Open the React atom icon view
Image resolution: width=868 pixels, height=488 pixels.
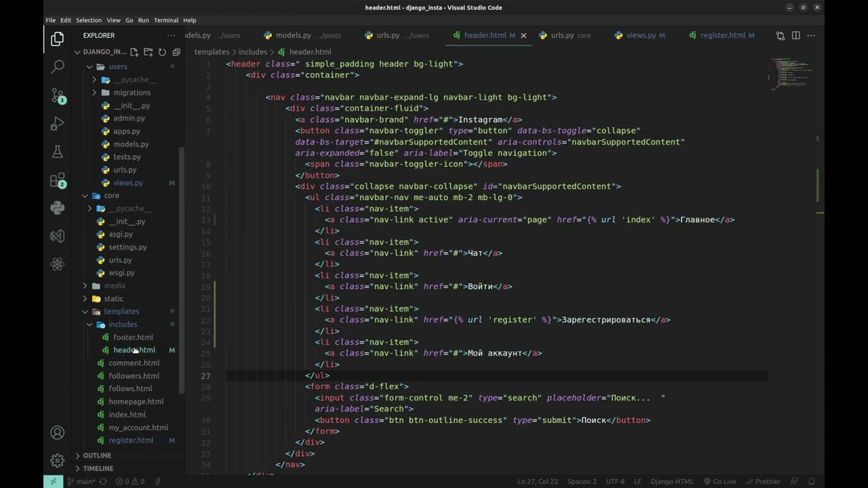[x=58, y=264]
